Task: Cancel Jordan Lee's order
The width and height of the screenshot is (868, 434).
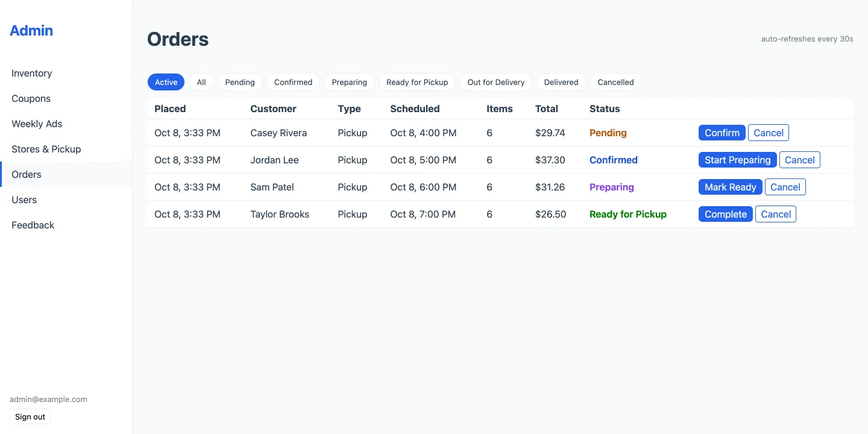Action: coord(800,160)
